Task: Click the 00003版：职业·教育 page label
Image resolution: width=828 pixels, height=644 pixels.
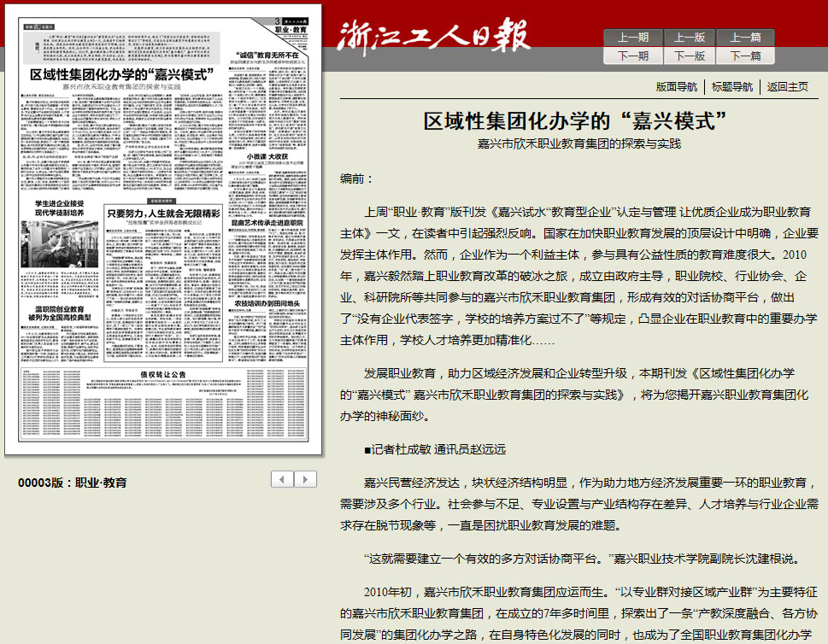Action: [x=73, y=483]
